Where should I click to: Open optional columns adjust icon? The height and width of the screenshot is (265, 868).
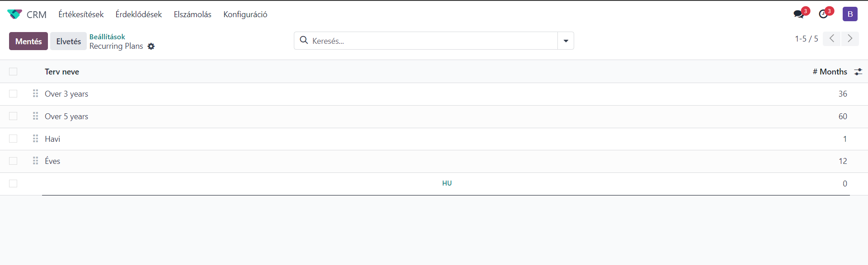(858, 72)
